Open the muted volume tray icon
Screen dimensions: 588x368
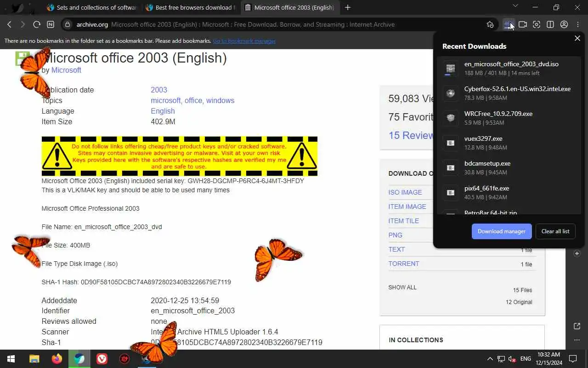click(x=512, y=359)
